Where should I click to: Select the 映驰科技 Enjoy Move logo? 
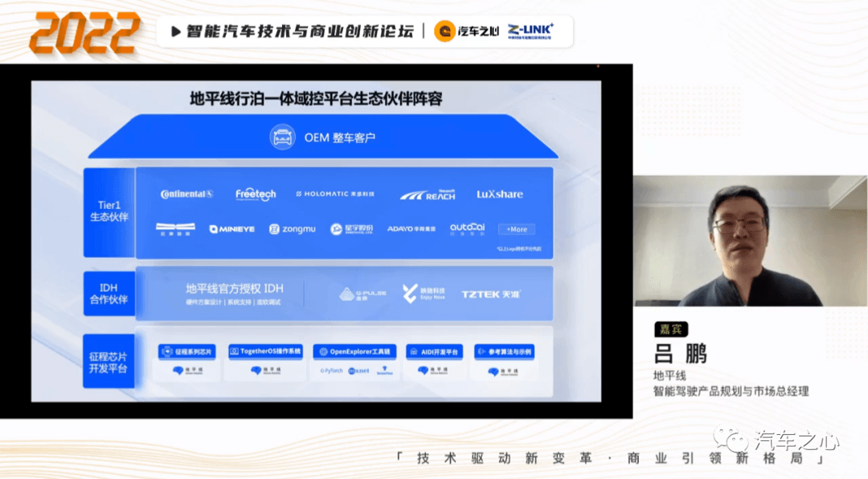click(424, 293)
